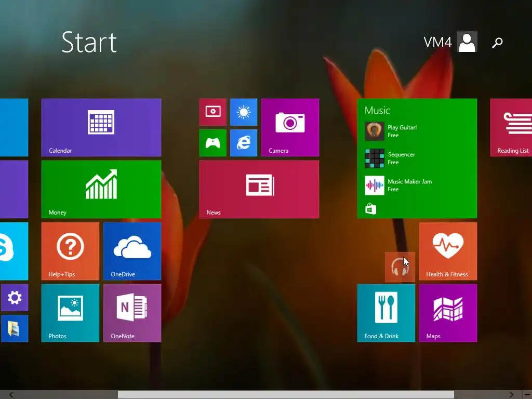Open the News tile
The height and width of the screenshot is (399, 532).
(259, 189)
